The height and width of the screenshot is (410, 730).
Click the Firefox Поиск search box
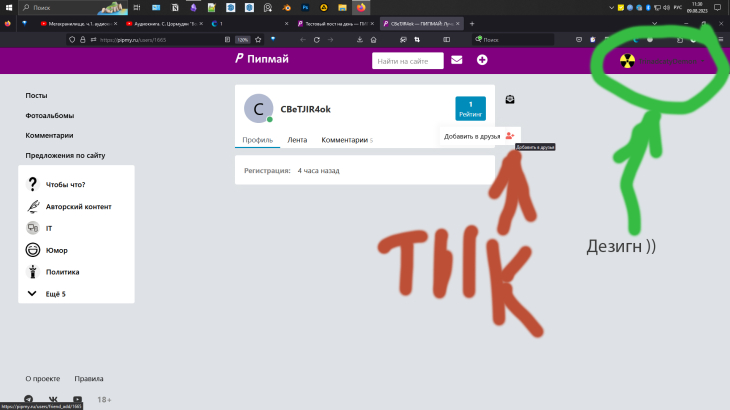click(513, 40)
